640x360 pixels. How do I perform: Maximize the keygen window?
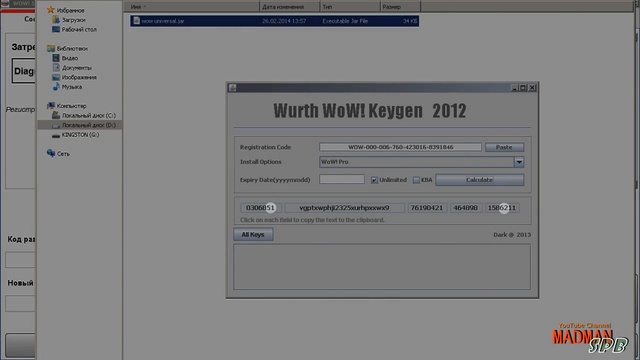523,88
